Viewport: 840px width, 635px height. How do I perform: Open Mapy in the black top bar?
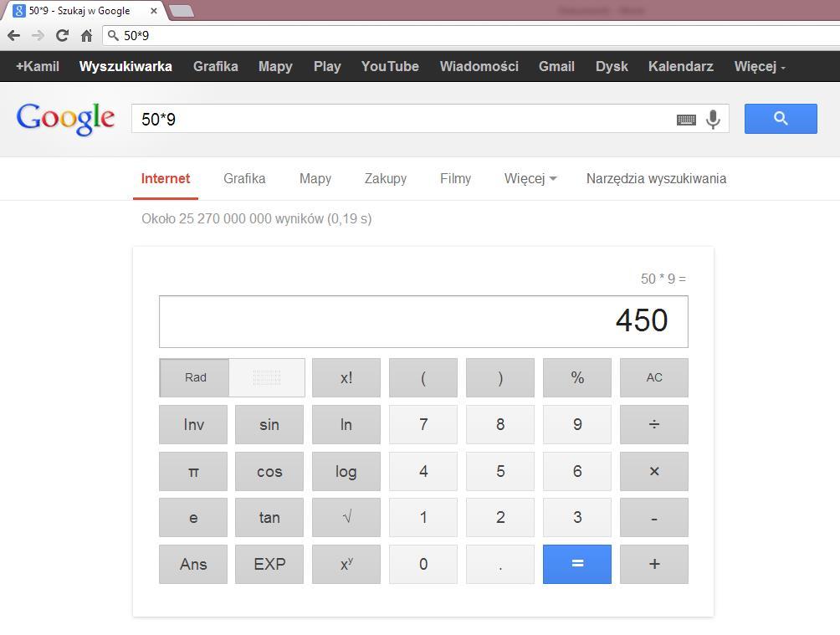point(275,66)
